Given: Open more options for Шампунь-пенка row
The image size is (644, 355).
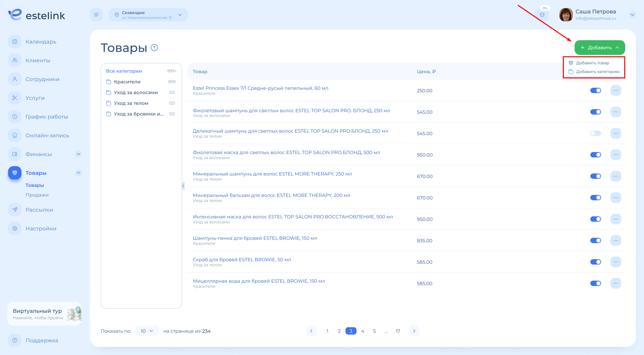Looking at the screenshot, I should [616, 240].
